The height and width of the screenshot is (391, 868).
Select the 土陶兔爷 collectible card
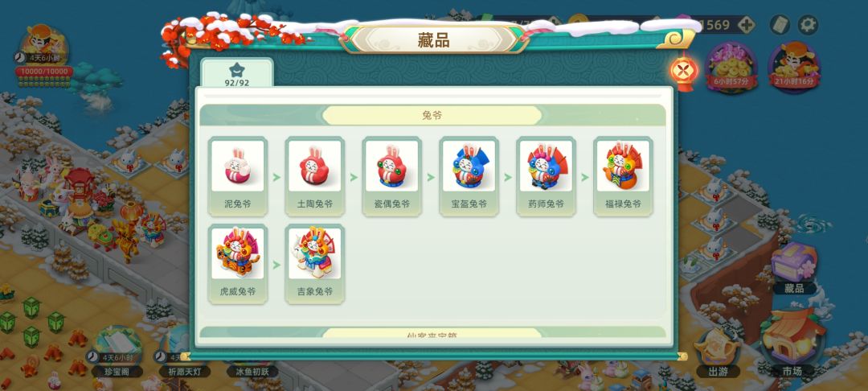315,176
